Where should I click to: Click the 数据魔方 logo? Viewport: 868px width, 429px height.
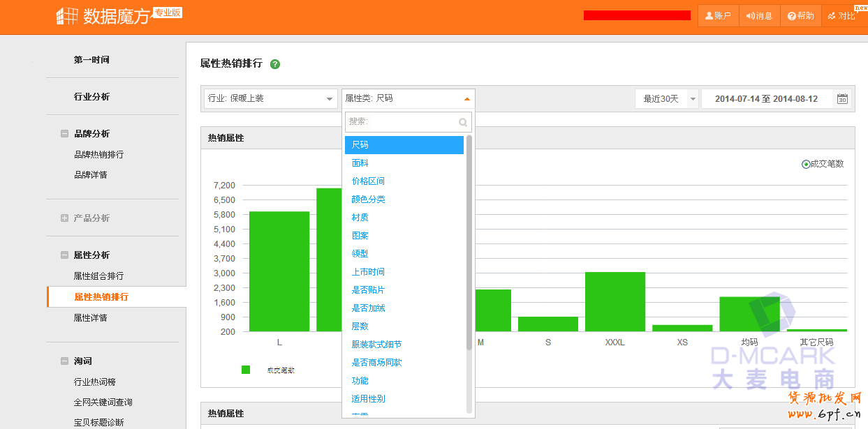coord(105,16)
